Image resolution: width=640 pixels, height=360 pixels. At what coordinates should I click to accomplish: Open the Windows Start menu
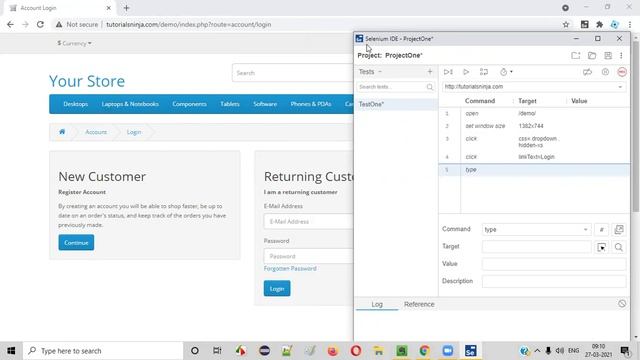tap(11, 351)
